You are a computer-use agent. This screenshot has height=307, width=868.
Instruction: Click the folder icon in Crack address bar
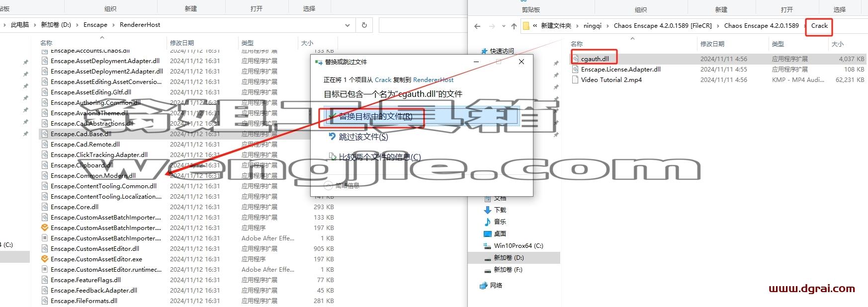pyautogui.click(x=526, y=26)
